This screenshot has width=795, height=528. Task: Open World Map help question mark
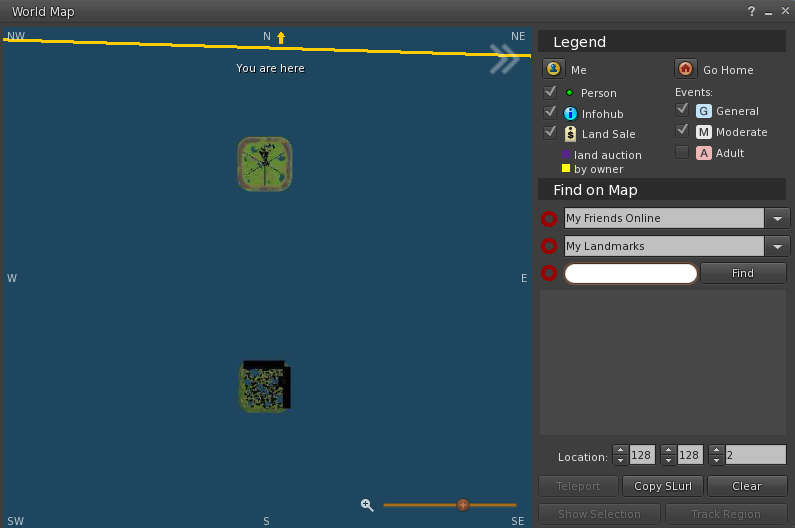pyautogui.click(x=751, y=11)
